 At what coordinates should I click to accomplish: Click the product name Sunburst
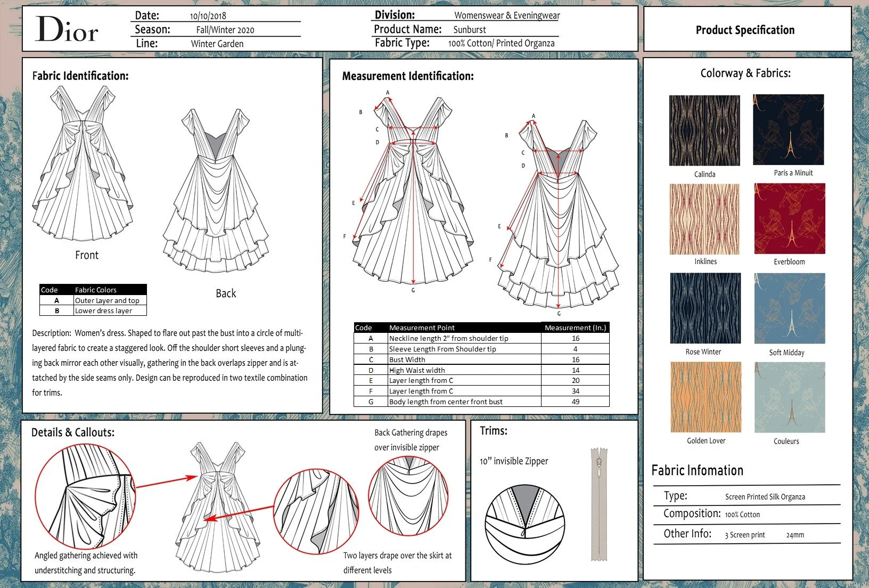pyautogui.click(x=470, y=30)
